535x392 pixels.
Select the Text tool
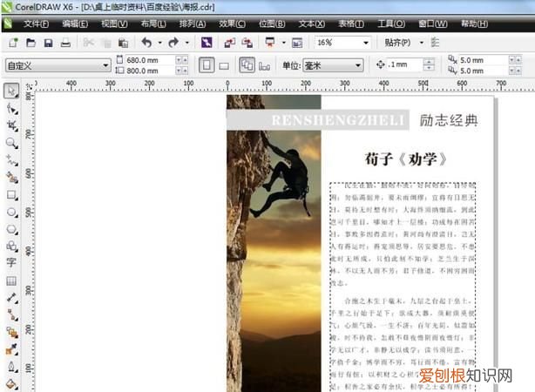11,262
